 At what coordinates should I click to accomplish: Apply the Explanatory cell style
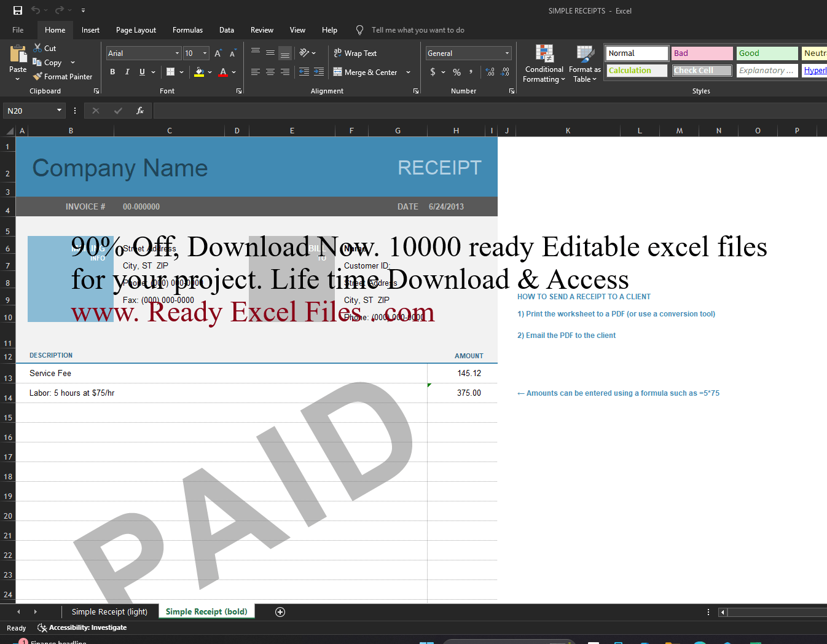[767, 71]
